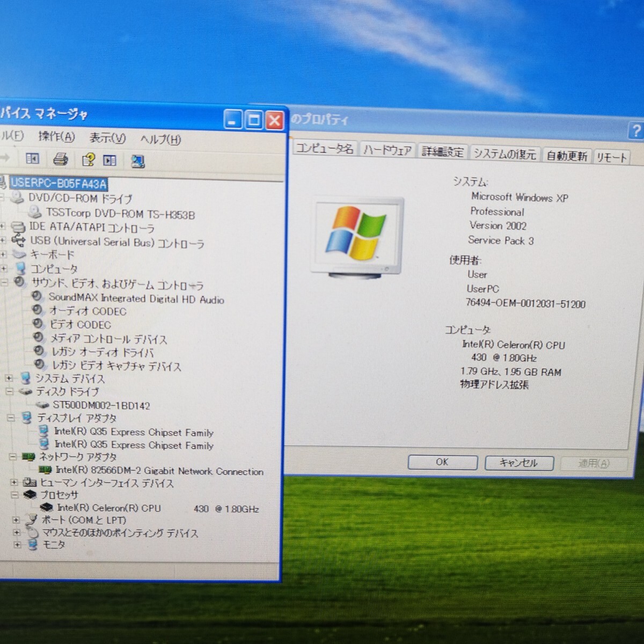The image size is (644, 644).
Task: Click the キーボード category icon
Action: (19, 254)
